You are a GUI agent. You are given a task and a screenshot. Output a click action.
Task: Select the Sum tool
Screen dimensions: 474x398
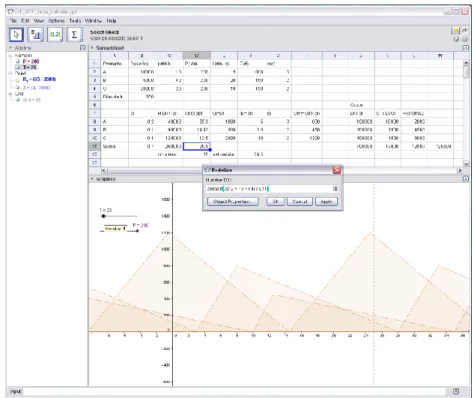pyautogui.click(x=74, y=35)
